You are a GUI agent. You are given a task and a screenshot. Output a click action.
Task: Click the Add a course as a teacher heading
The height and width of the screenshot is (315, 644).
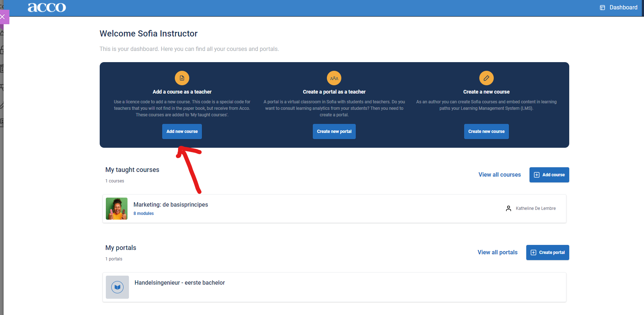182,92
